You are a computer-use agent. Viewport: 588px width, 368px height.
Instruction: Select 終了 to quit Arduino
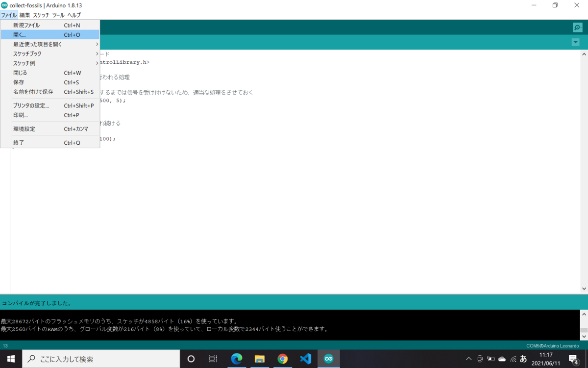pos(50,143)
